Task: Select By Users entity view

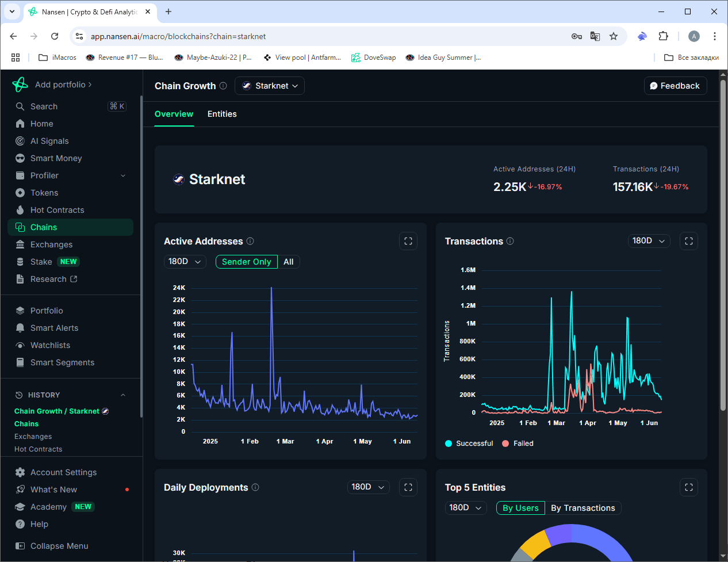Action: coord(520,508)
